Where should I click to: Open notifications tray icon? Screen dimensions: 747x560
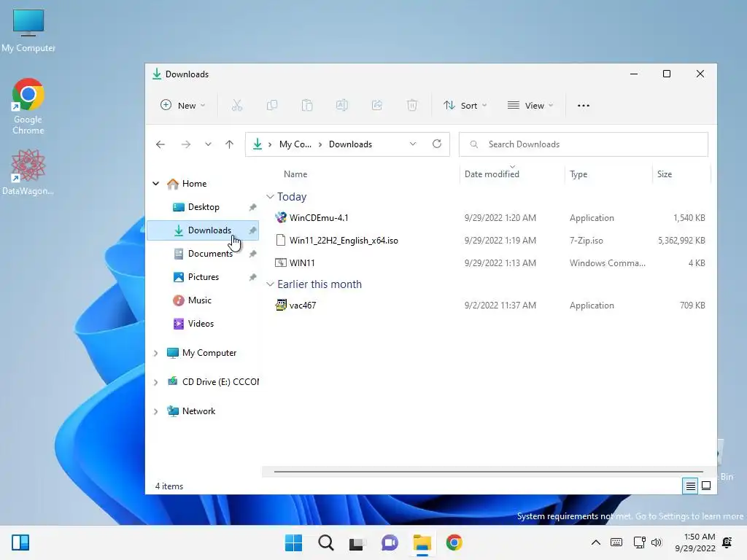[x=727, y=542]
